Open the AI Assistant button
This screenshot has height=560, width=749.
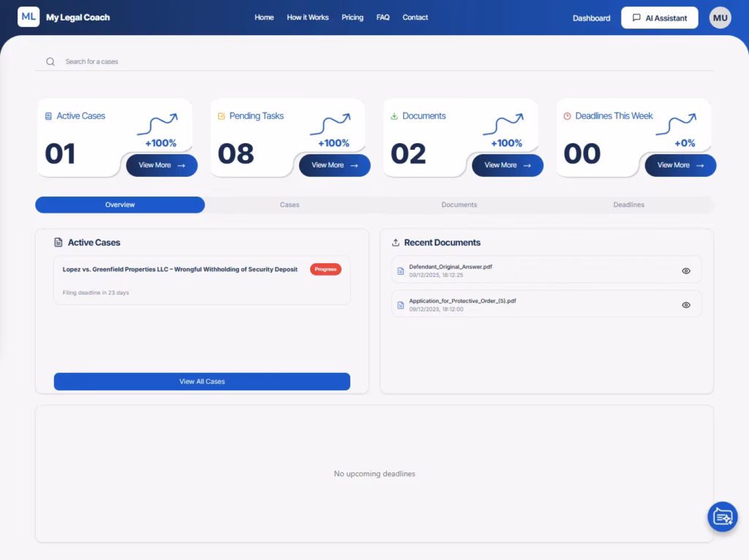tap(659, 18)
